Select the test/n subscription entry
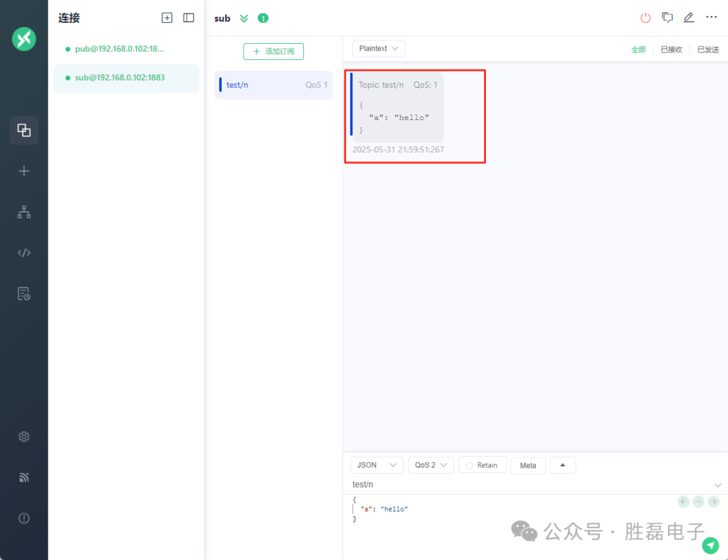 274,84
